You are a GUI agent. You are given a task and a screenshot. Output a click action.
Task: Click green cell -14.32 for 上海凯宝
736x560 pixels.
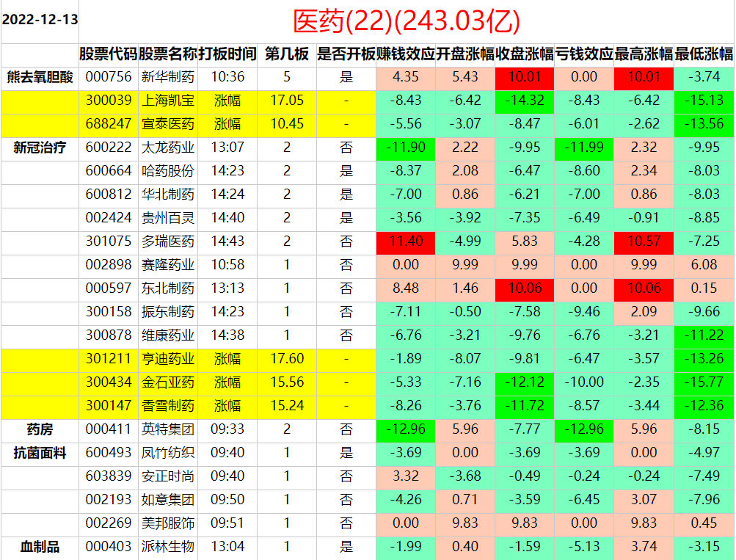(x=525, y=101)
